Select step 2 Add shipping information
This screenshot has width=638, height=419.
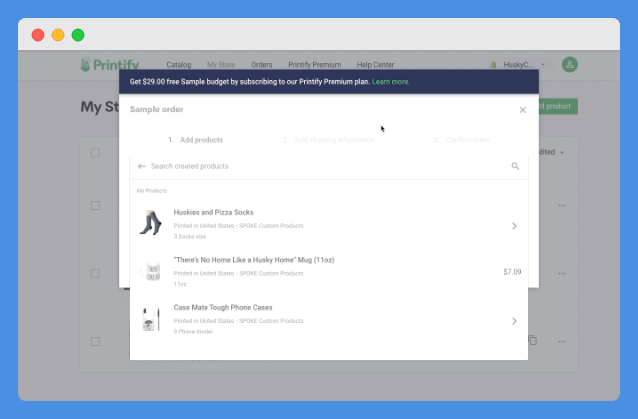tap(328, 140)
